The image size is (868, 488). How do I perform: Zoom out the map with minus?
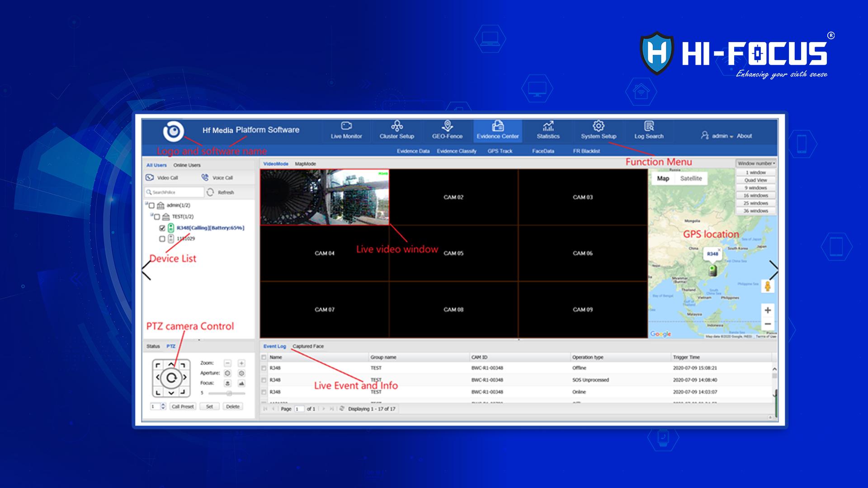(x=767, y=324)
